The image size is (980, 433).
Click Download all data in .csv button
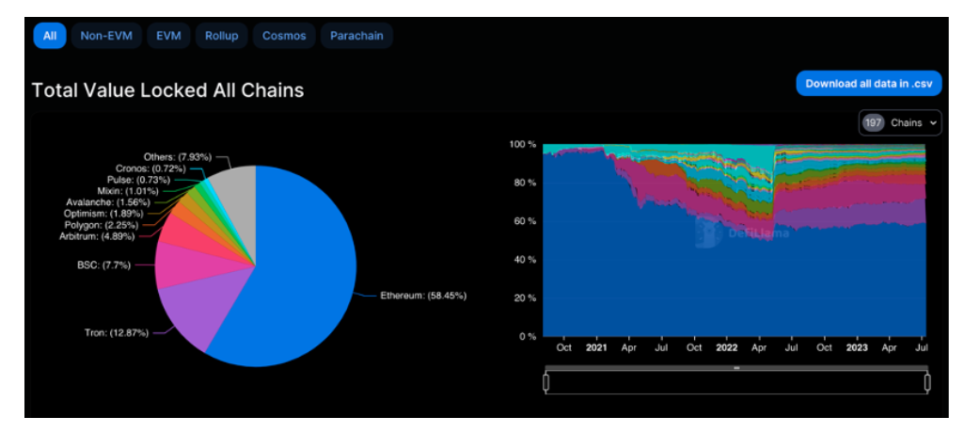(x=869, y=83)
